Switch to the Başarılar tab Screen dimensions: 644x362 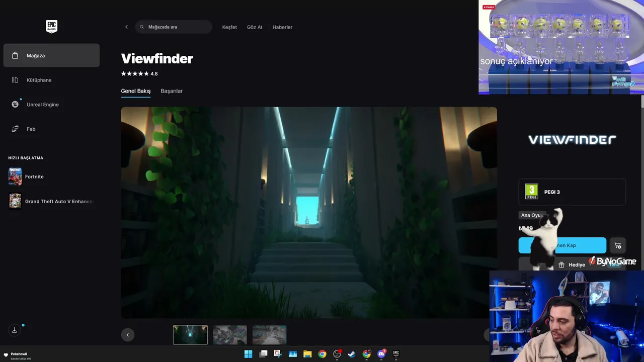point(172,91)
